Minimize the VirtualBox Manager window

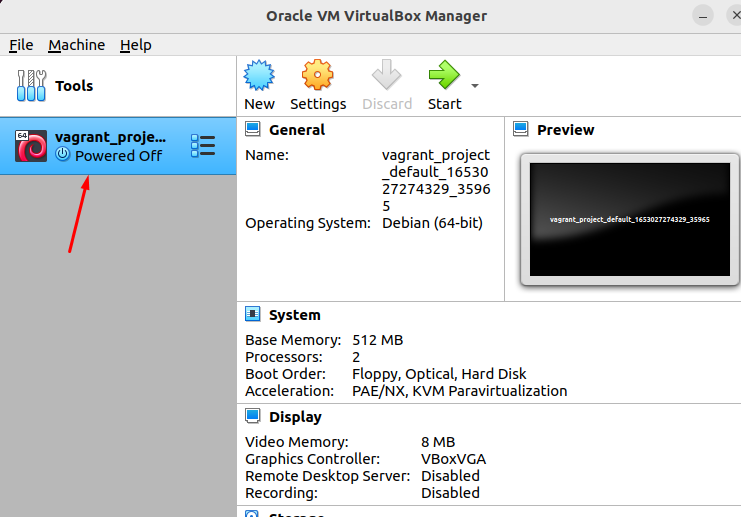703,16
